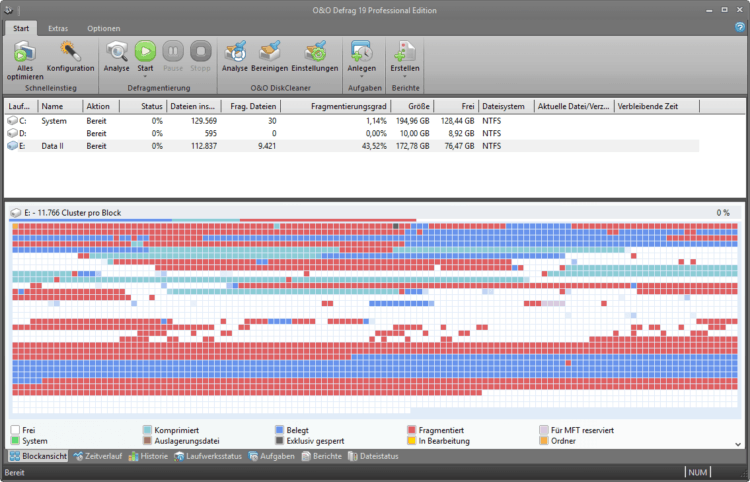Expand the Anlegen dropdown arrow
The image size is (750, 482).
[362, 77]
